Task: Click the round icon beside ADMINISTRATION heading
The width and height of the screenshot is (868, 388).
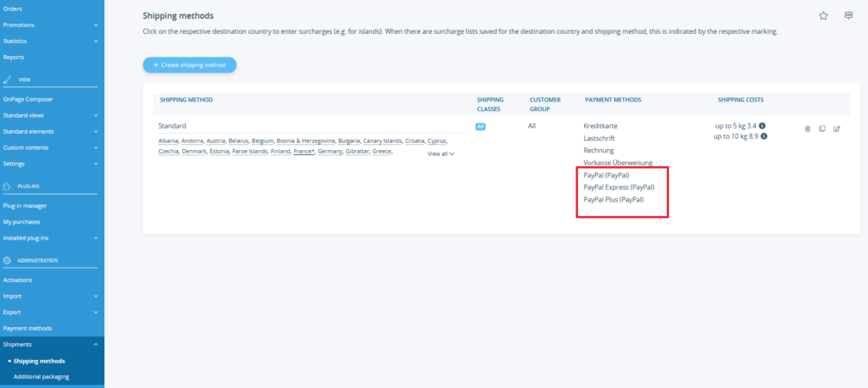Action: coord(7,260)
